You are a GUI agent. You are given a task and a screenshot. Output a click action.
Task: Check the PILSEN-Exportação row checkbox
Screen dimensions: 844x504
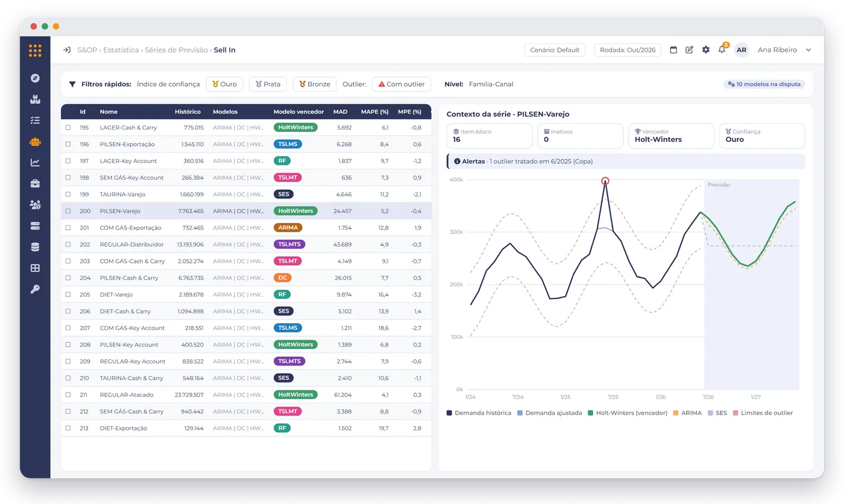point(68,145)
